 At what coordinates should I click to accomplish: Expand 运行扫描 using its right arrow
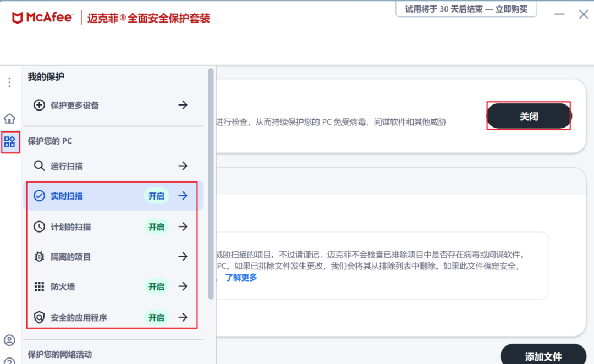click(183, 166)
